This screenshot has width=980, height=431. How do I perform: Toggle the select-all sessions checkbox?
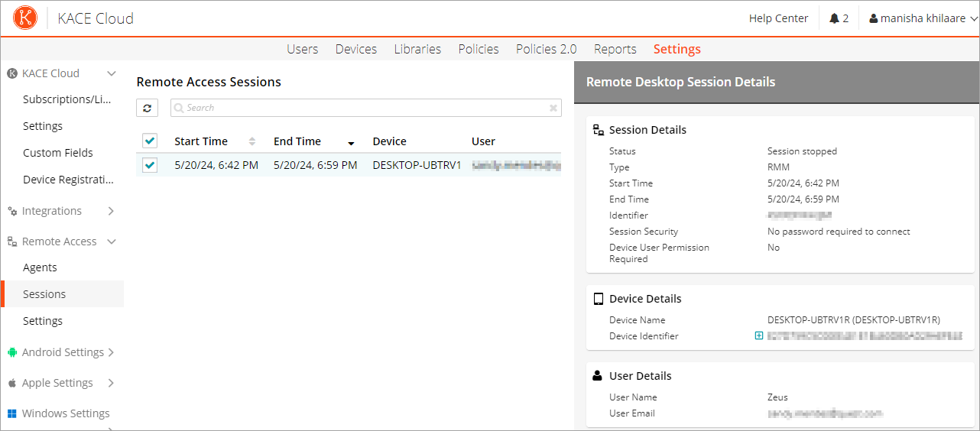click(x=150, y=141)
